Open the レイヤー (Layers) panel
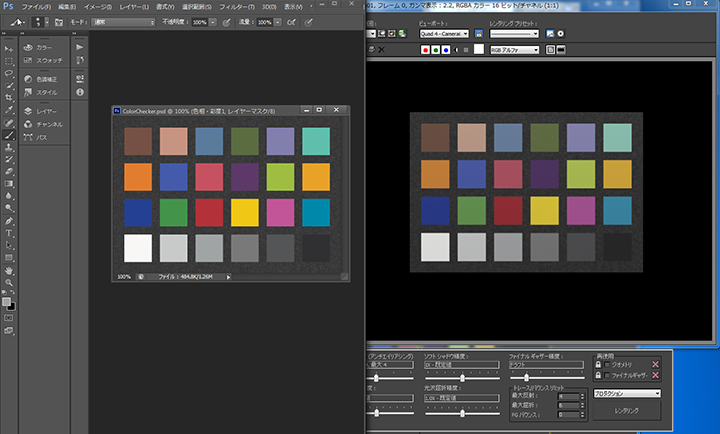Screen dimensions: 720x434 click(x=47, y=111)
